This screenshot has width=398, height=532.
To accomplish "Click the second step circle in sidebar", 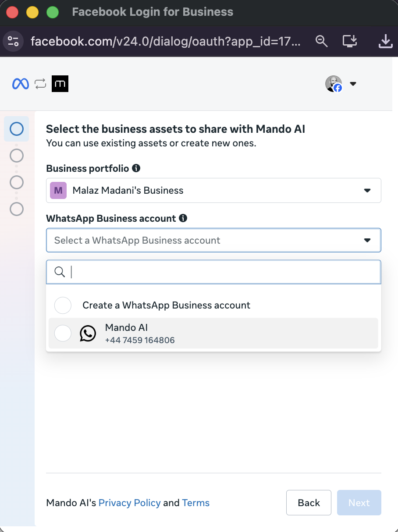I will pos(17,156).
